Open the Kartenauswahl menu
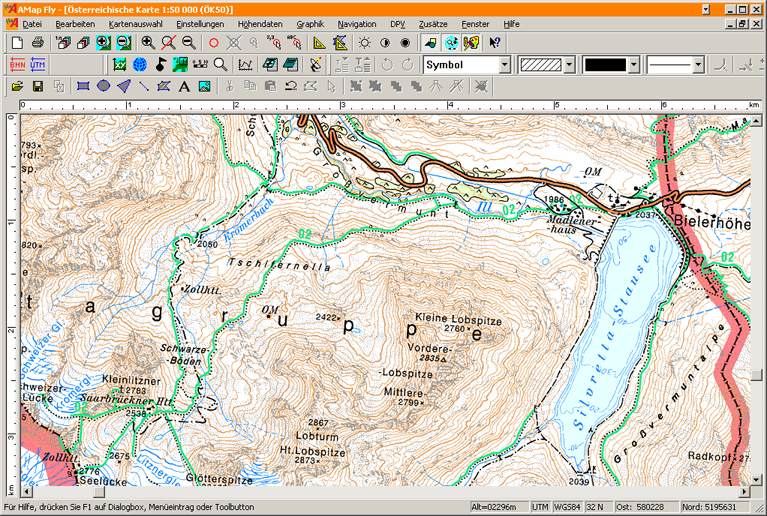Image resolution: width=767 pixels, height=516 pixels. tap(135, 24)
